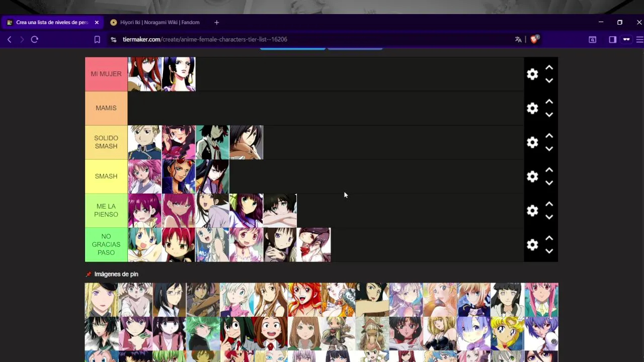Click the translate page icon
Viewport: 644px width, 362px height.
click(518, 39)
